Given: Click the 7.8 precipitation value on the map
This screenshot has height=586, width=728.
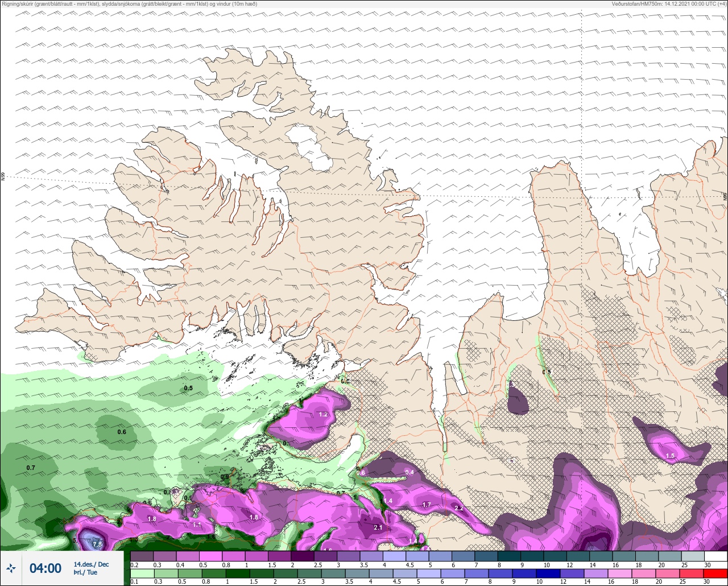Looking at the screenshot, I should [x=97, y=544].
